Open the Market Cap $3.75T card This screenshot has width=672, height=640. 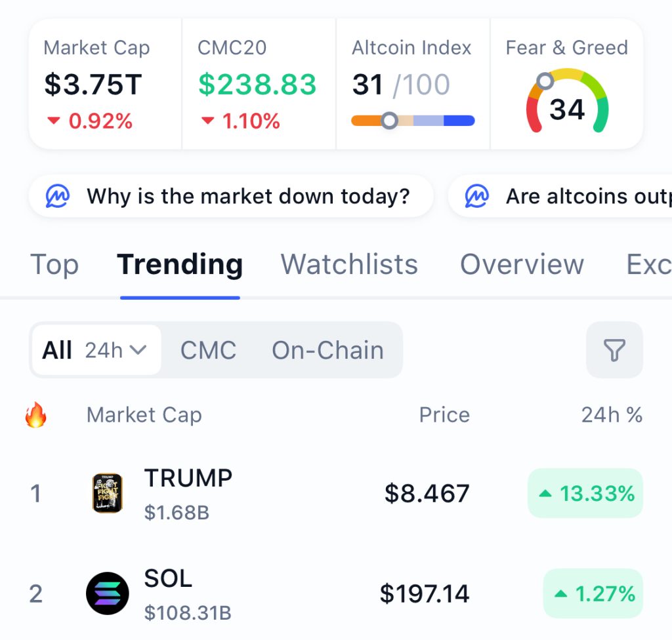[105, 84]
